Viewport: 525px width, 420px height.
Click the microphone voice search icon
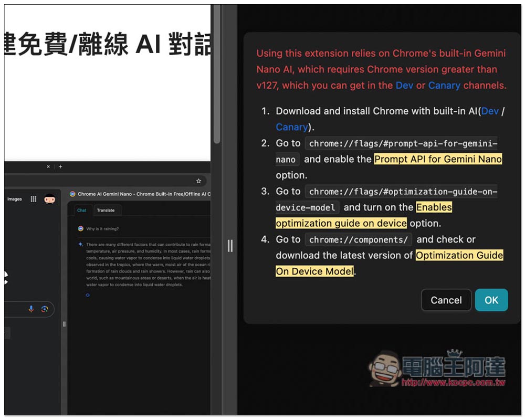click(x=31, y=309)
